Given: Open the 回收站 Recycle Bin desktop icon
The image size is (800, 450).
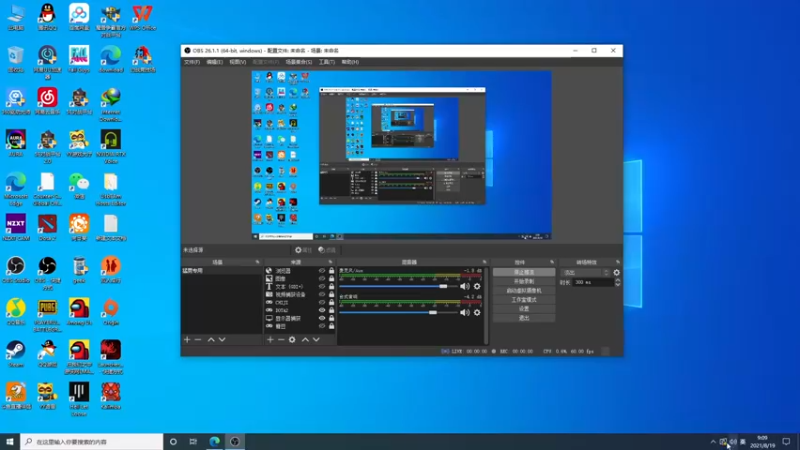Looking at the screenshot, I should pos(16,59).
